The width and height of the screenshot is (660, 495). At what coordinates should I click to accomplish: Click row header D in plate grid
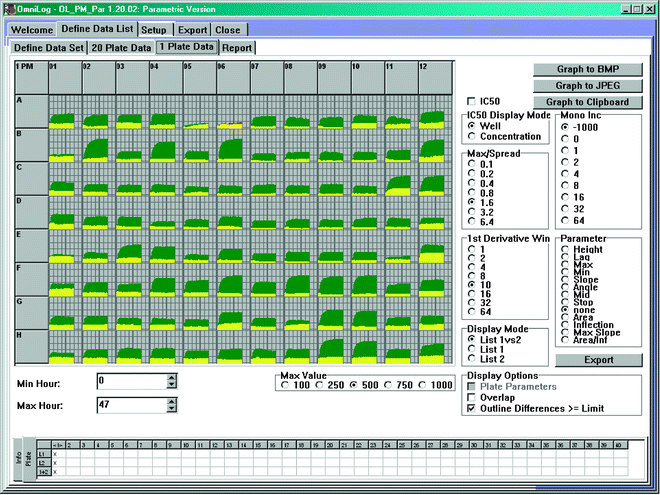click(32, 213)
